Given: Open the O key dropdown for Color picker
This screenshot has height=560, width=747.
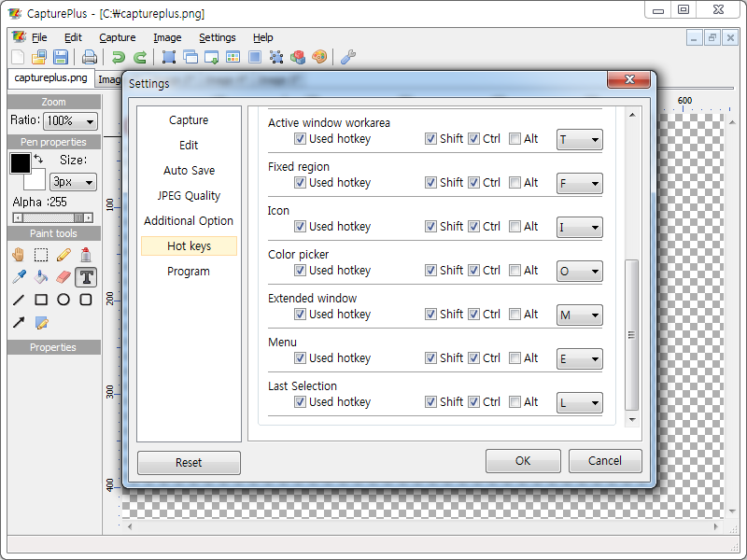Looking at the screenshot, I should click(579, 271).
